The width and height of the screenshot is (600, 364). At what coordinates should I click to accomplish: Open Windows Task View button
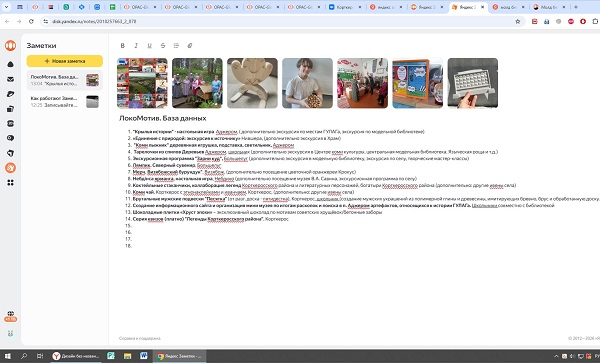click(x=40, y=356)
